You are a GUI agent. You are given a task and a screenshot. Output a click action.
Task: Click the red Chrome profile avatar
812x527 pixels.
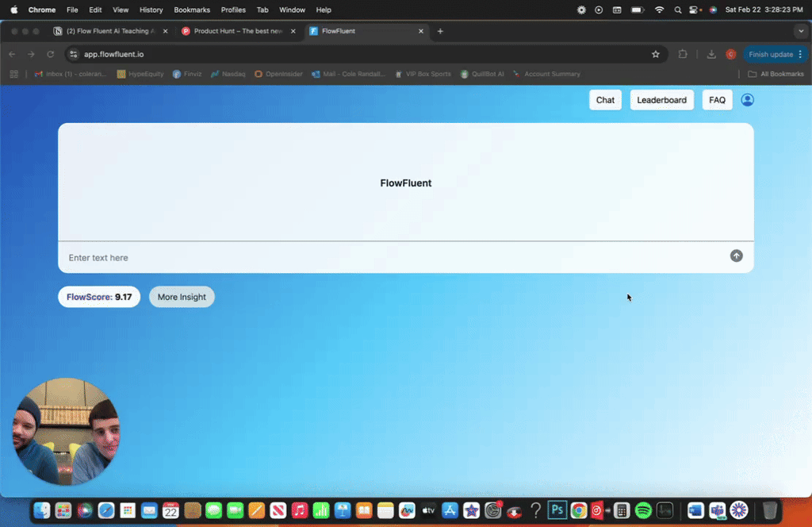pos(730,55)
